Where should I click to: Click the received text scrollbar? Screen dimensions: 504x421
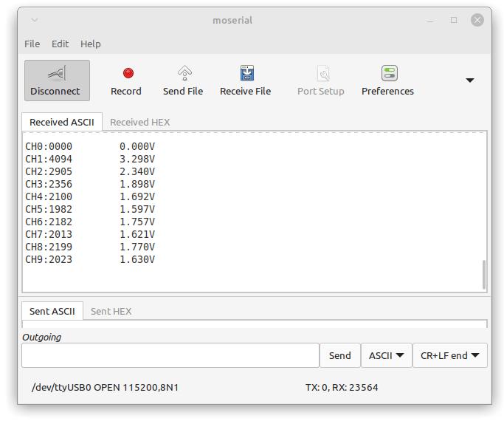click(484, 275)
